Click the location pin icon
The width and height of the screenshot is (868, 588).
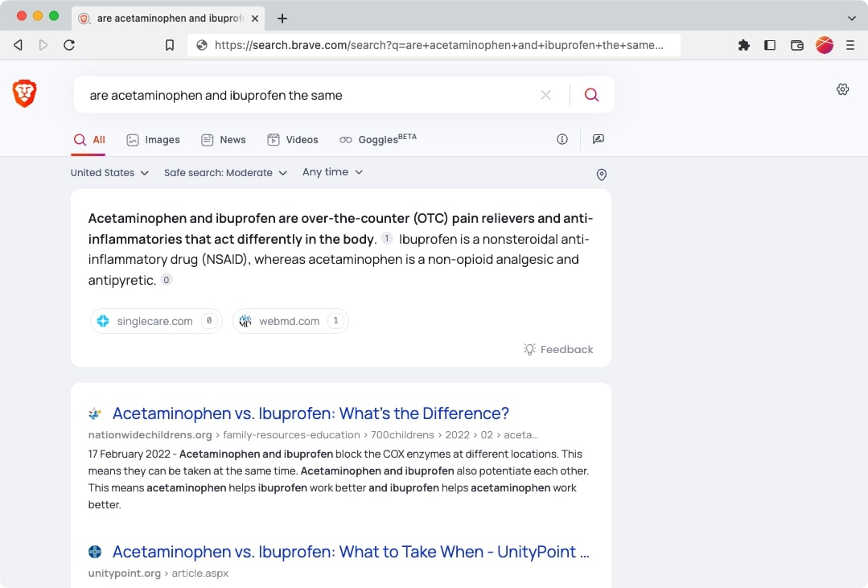click(602, 175)
